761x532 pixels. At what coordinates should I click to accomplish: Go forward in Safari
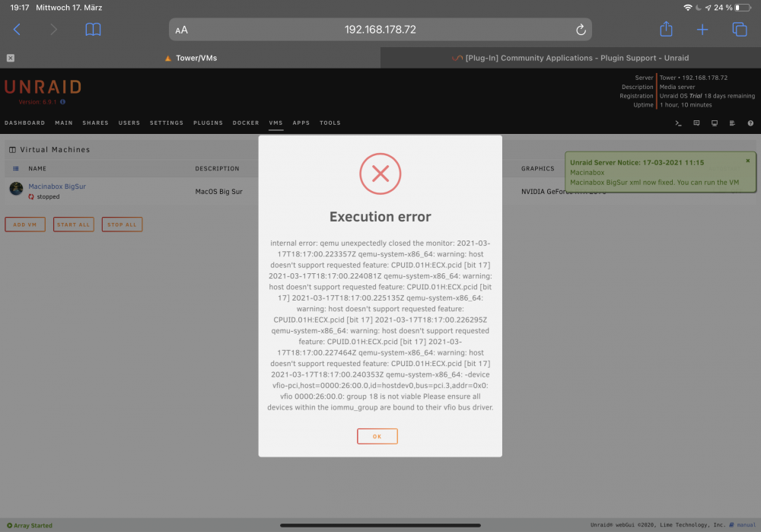(53, 30)
